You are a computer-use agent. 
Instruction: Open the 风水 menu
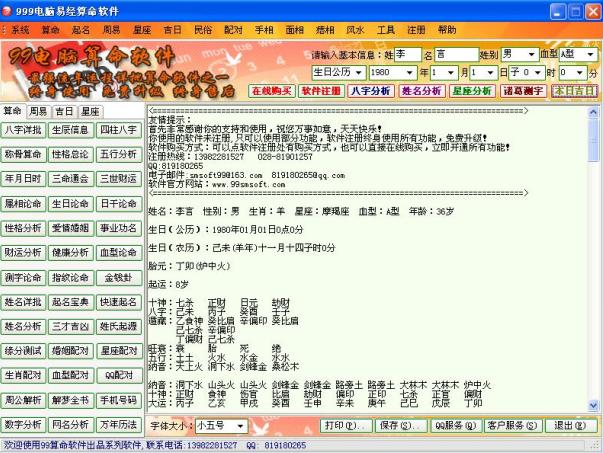(328, 30)
